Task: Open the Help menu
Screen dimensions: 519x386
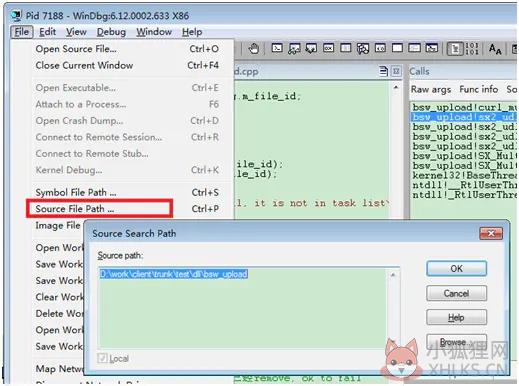Action: (192, 32)
